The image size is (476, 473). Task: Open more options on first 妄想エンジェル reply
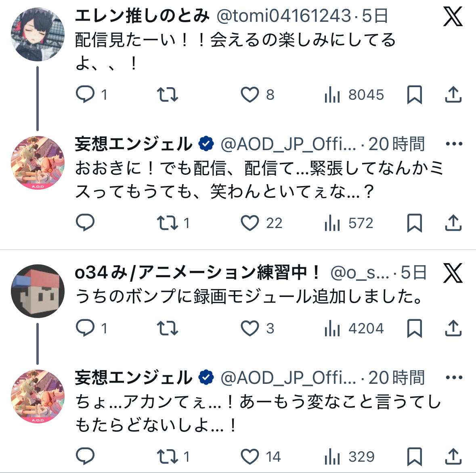[454, 144]
